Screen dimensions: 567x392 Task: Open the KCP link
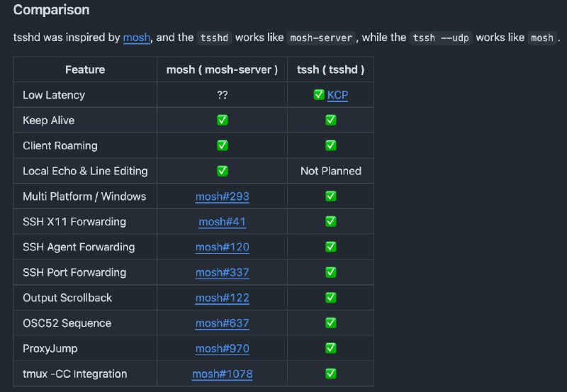[337, 95]
